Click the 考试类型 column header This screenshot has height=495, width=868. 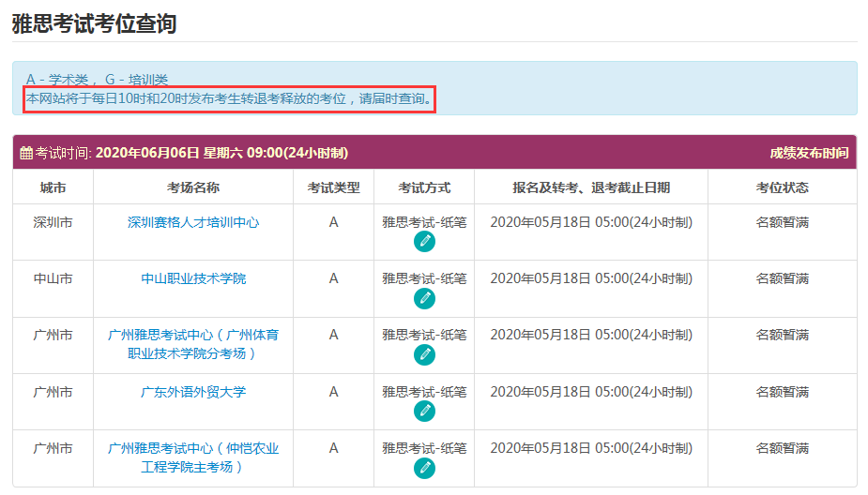(333, 187)
